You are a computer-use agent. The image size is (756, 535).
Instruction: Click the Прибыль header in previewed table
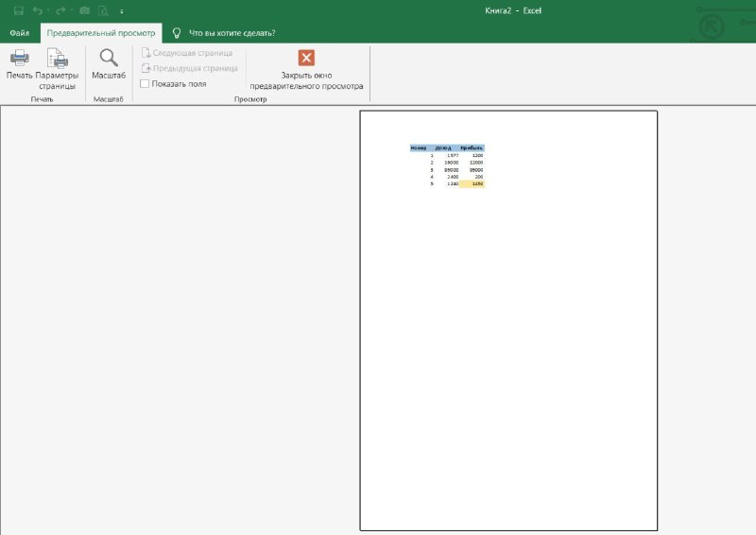click(x=471, y=148)
